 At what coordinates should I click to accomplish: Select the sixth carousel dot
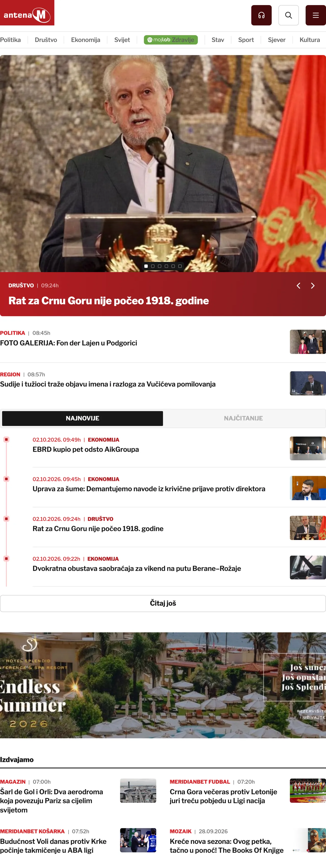tap(180, 266)
